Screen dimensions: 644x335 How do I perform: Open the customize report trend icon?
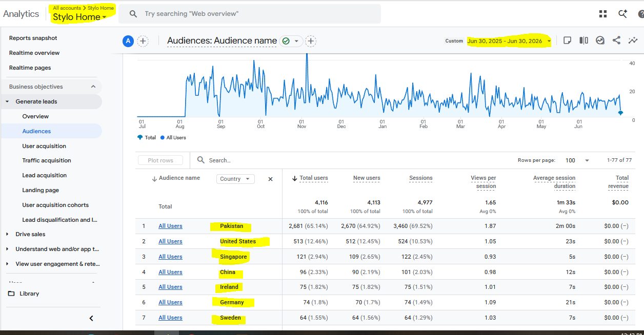click(633, 40)
